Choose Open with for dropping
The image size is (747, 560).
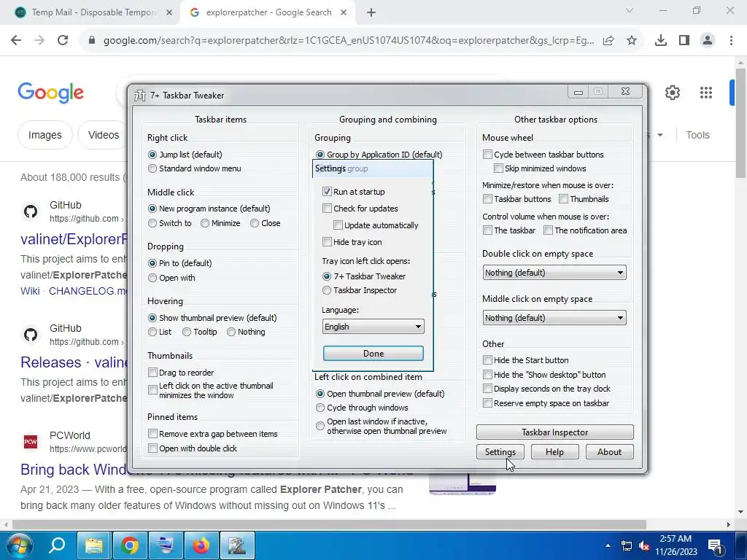tap(152, 278)
